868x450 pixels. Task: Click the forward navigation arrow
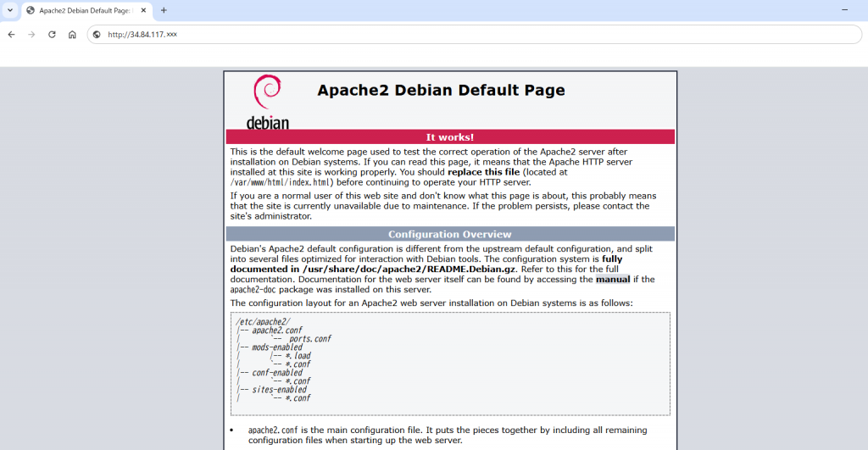[x=31, y=34]
